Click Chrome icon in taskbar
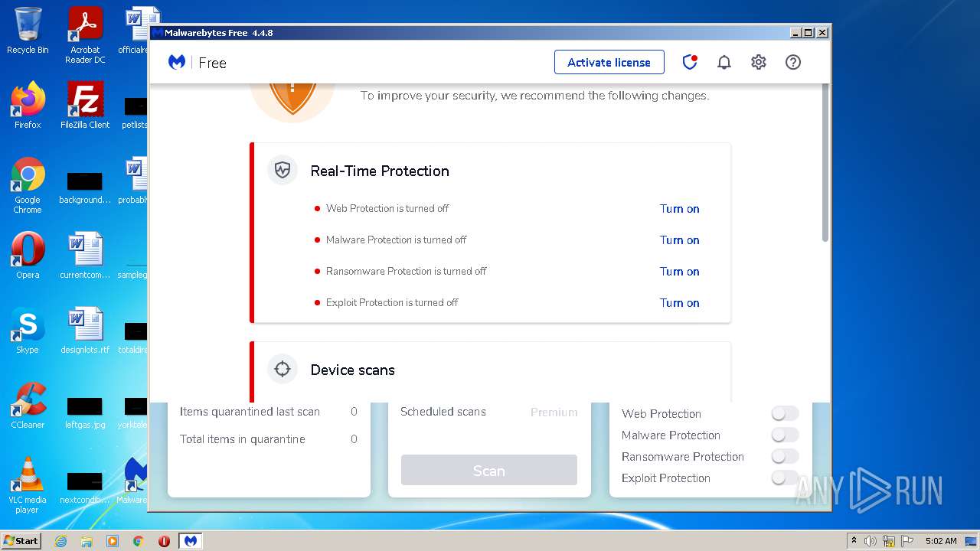Screen dimensions: 980x551 point(139,541)
